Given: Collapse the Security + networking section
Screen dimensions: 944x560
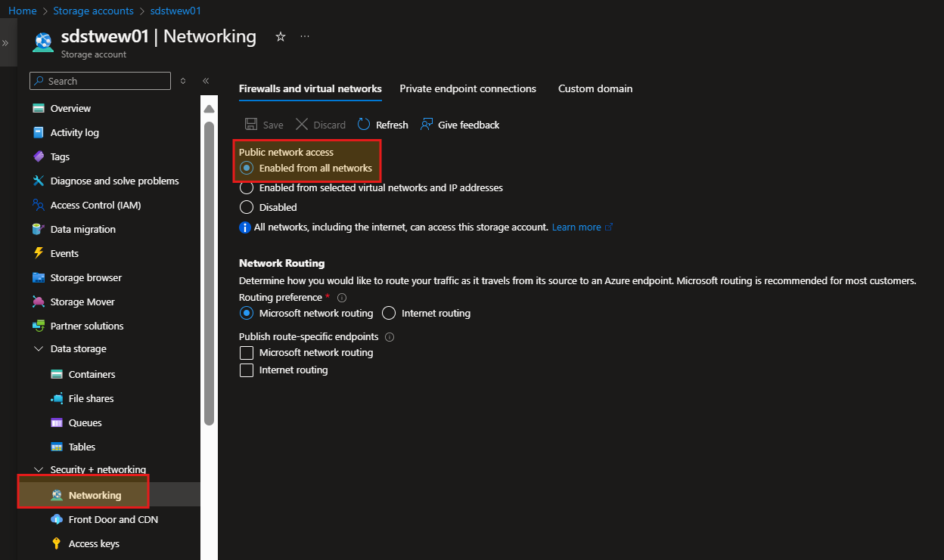Looking at the screenshot, I should click(39, 470).
